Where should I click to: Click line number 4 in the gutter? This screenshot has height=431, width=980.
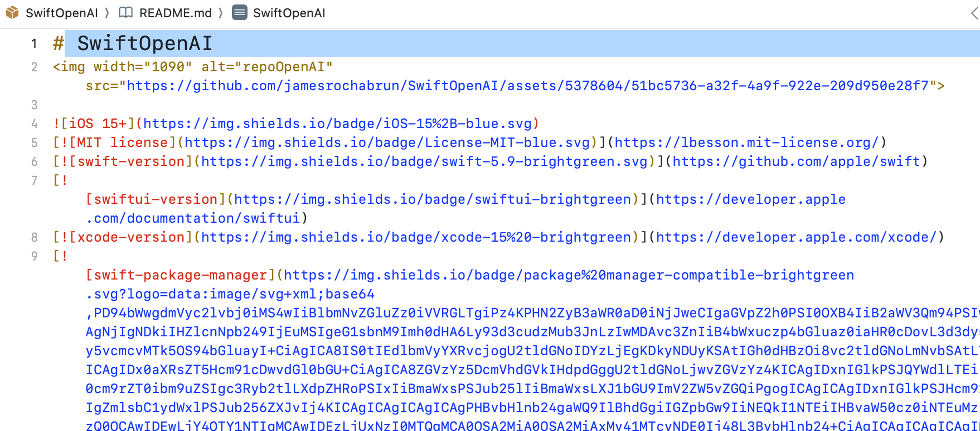pos(35,124)
